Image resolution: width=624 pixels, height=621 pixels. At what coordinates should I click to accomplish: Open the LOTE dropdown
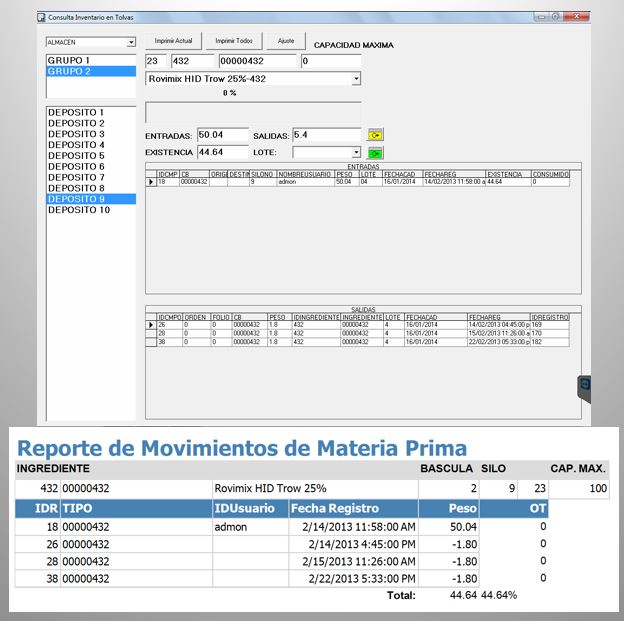coord(356,152)
